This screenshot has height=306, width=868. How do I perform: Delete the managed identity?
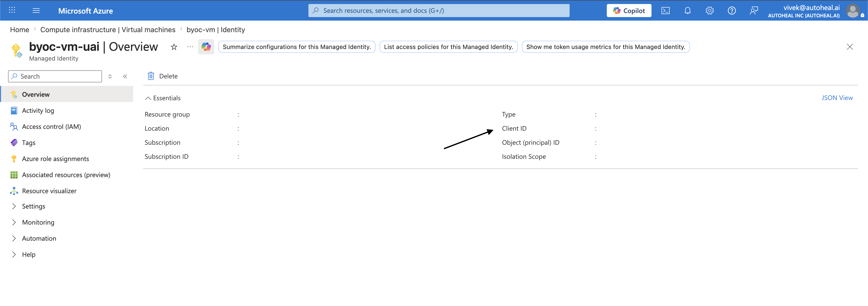(x=163, y=76)
